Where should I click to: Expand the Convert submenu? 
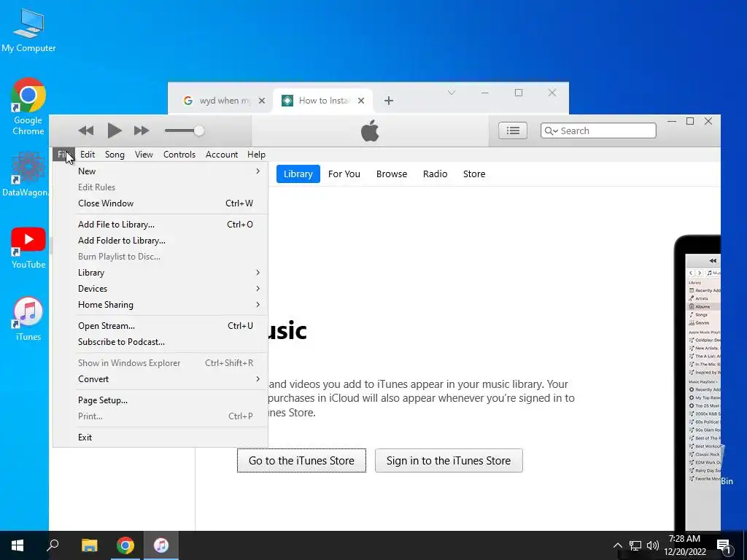160,379
